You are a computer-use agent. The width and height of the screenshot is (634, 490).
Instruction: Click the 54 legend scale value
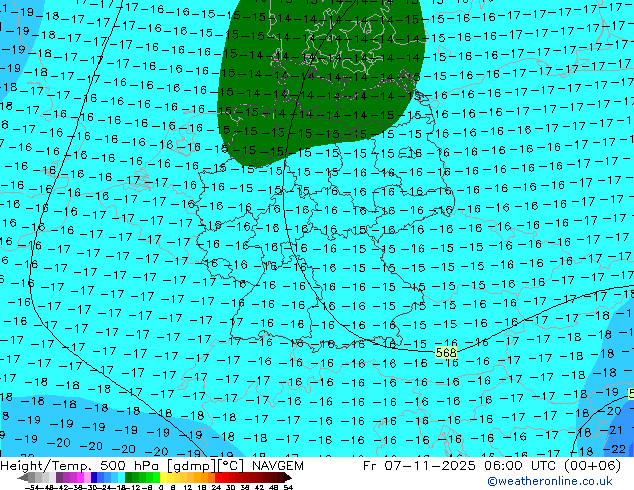tap(288, 487)
